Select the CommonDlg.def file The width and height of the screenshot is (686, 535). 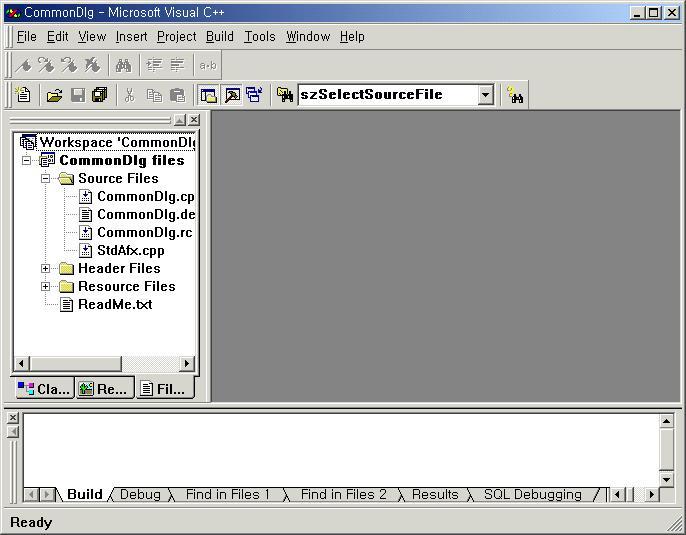(146, 214)
